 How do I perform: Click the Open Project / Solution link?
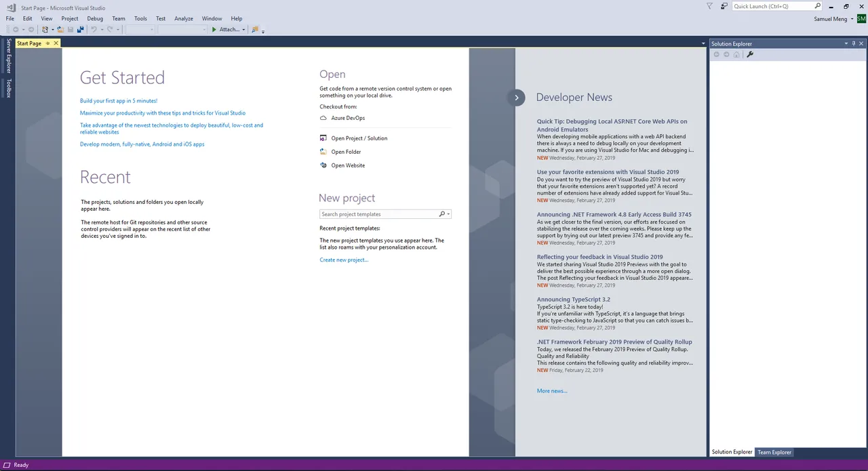point(359,138)
